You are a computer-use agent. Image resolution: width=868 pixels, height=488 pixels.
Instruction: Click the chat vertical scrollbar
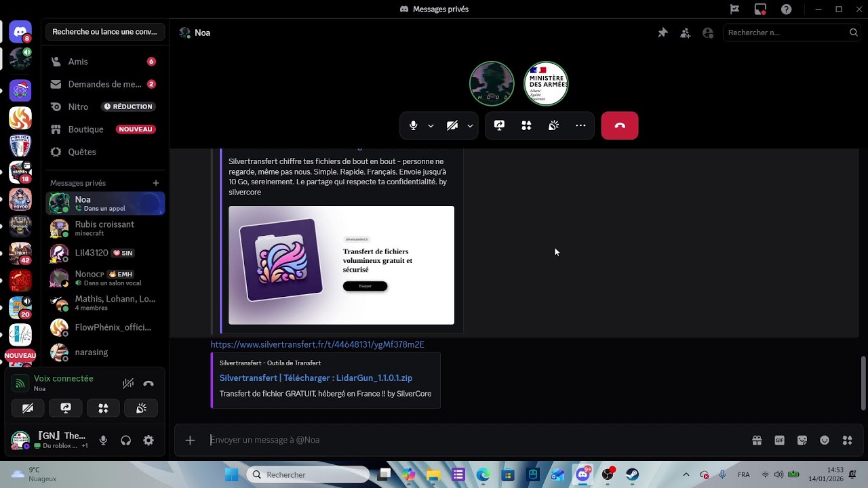(x=863, y=383)
